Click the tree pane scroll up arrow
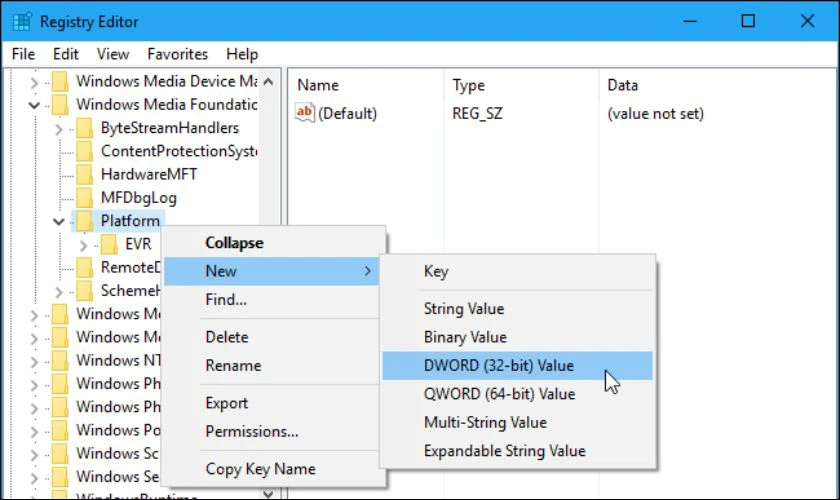840x500 pixels. [x=269, y=82]
